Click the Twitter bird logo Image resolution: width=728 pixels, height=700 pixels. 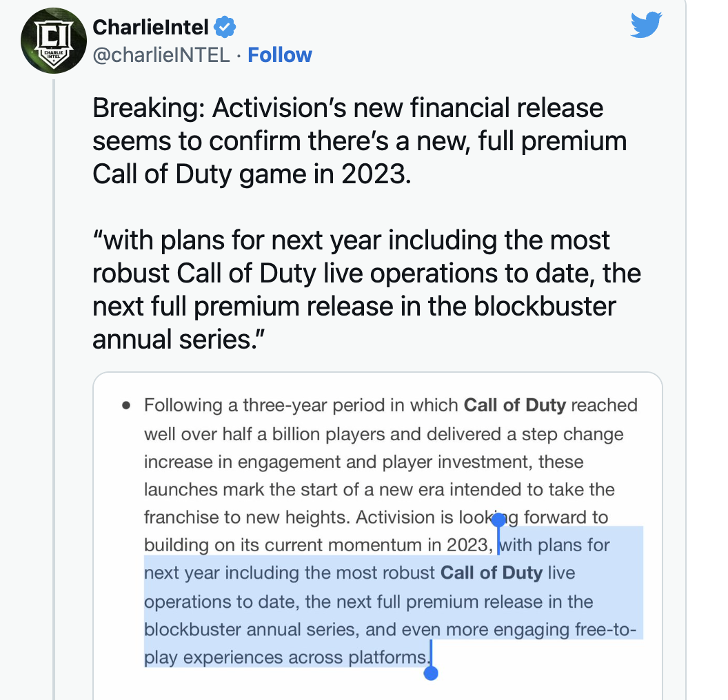pos(646,25)
